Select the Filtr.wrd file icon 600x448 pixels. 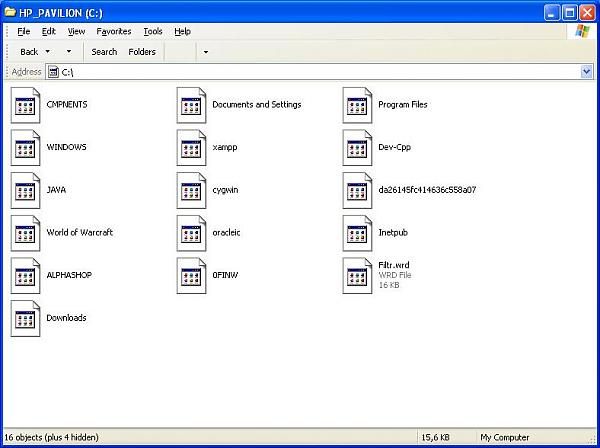357,275
